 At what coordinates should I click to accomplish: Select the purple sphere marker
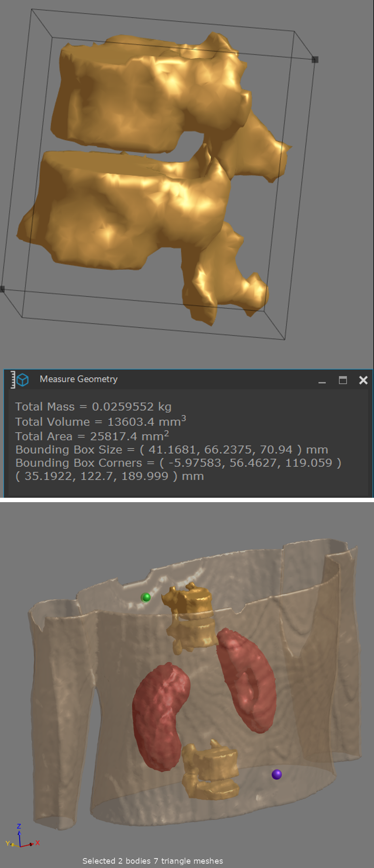click(276, 774)
